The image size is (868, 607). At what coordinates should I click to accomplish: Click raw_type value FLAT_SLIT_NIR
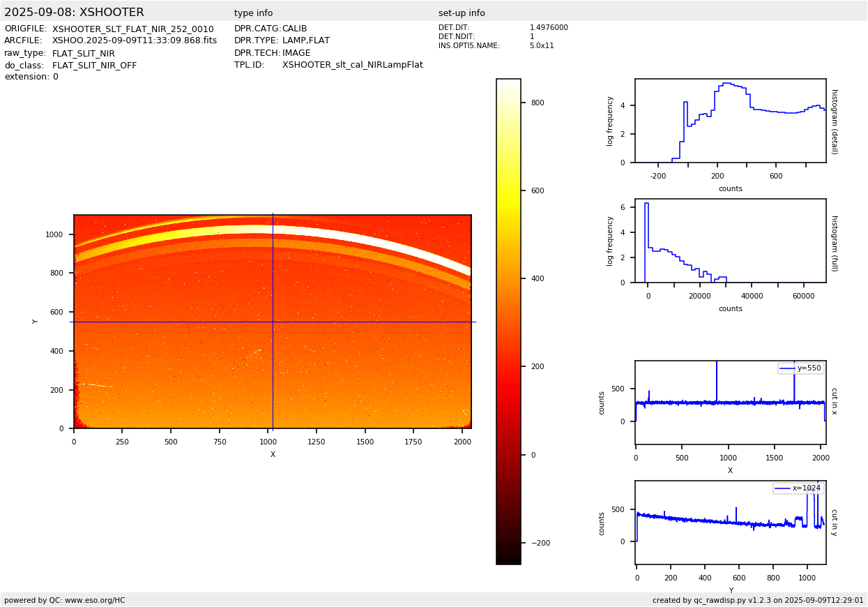pyautogui.click(x=84, y=54)
